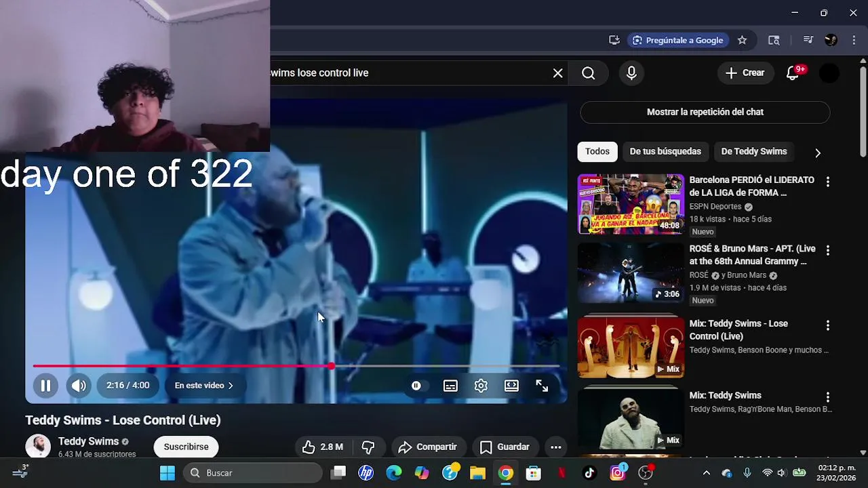
Task: Clear the search box text
Action: [x=557, y=73]
